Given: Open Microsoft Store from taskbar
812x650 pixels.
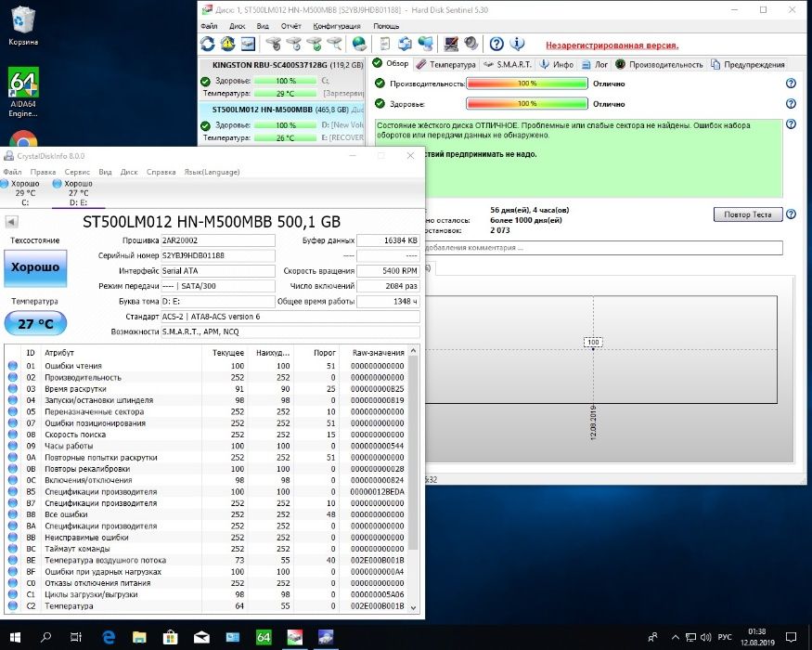Looking at the screenshot, I should tap(171, 637).
